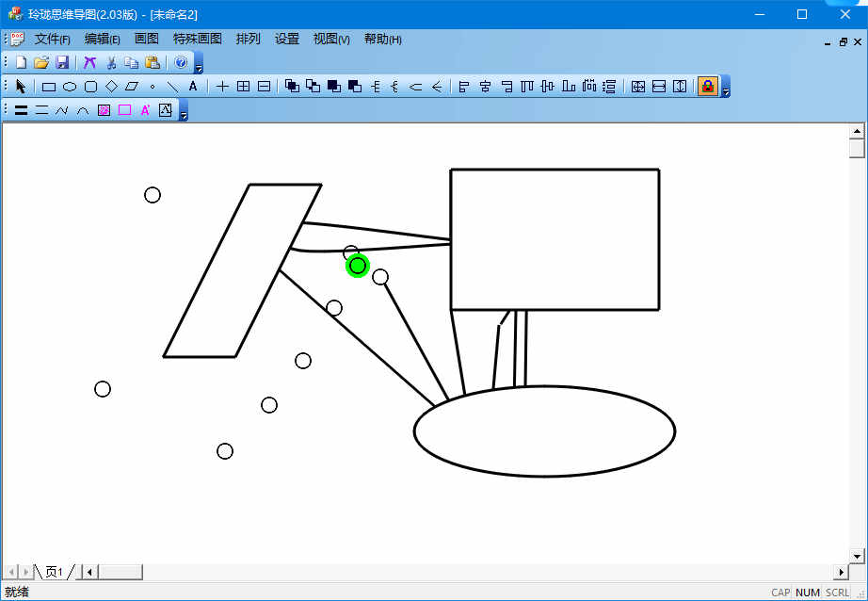Switch to the 页1 page tab
868x601 pixels.
pos(54,572)
